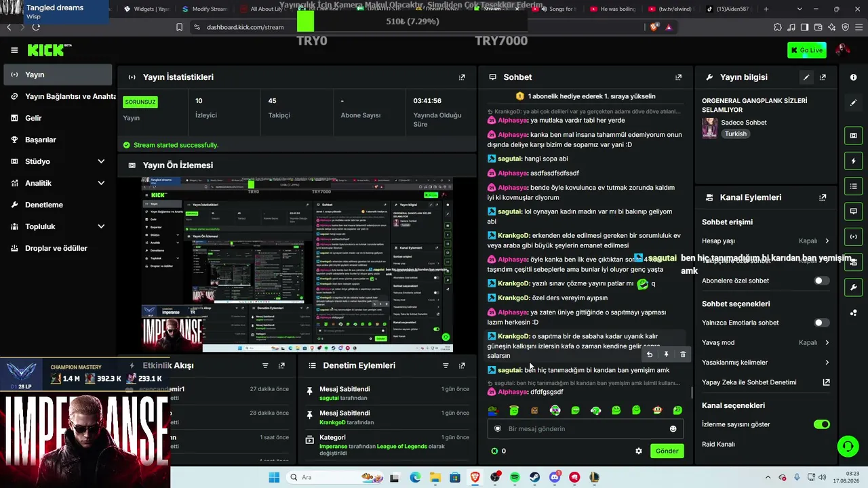Click the 'Stream started successfully.' status
The height and width of the screenshot is (488, 868).
(x=176, y=145)
